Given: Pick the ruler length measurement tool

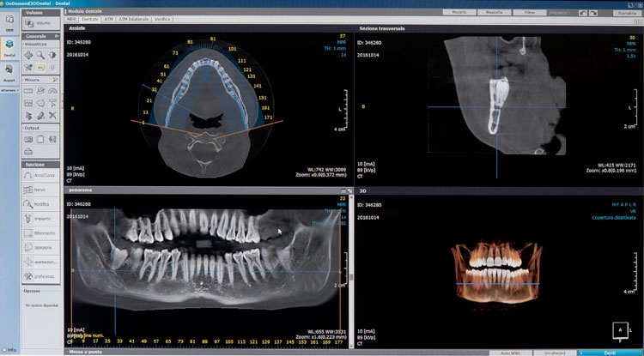Looking at the screenshot, I should click(x=28, y=91).
